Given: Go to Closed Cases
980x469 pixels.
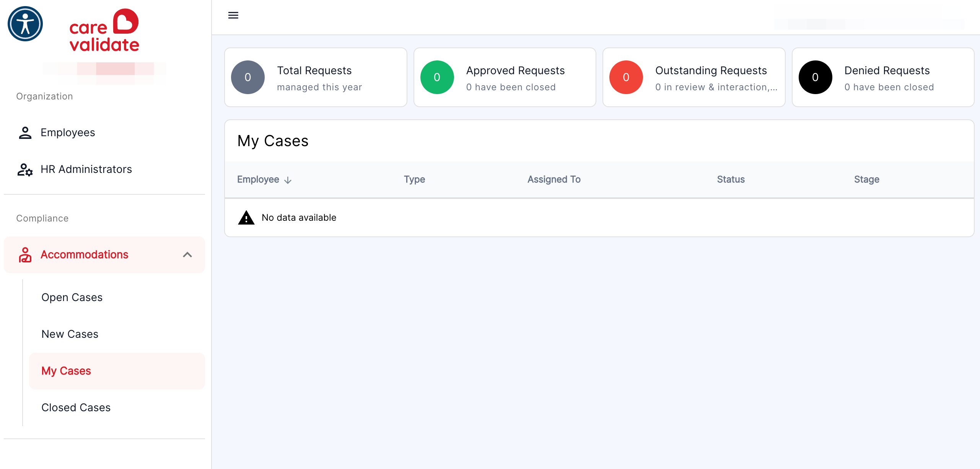Looking at the screenshot, I should 117,408.
